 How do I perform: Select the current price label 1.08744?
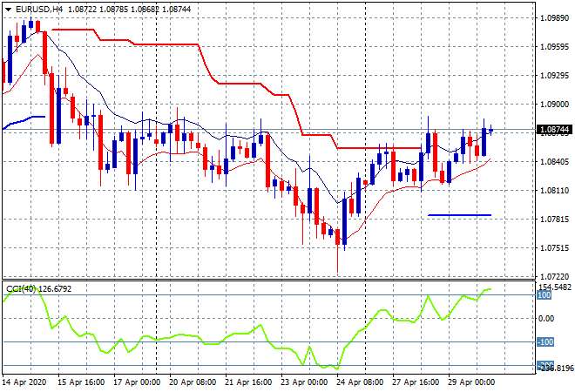pos(554,130)
